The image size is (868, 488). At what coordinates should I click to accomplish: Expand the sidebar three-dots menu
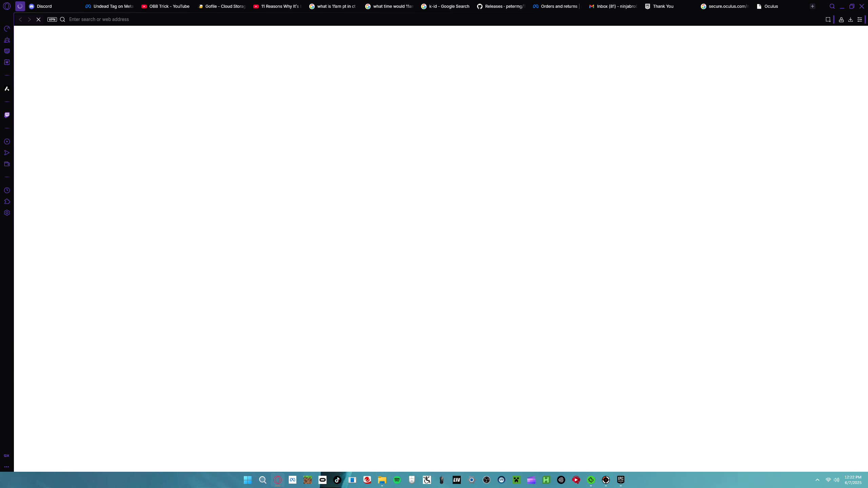point(6,467)
